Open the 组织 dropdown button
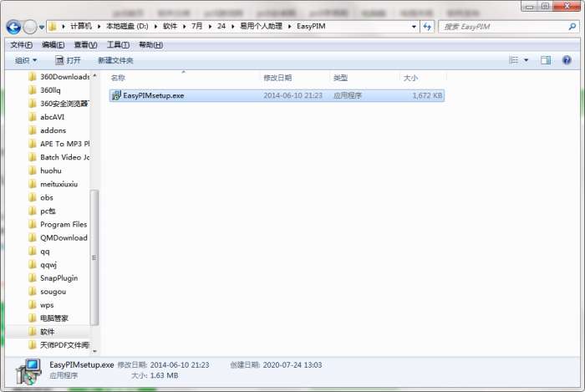The image size is (585, 392). 26,60
